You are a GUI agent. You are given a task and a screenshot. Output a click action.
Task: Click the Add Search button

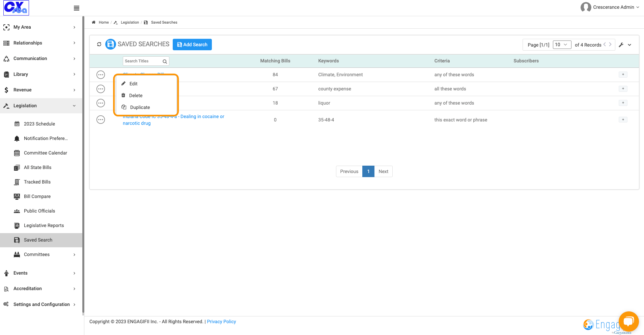192,45
